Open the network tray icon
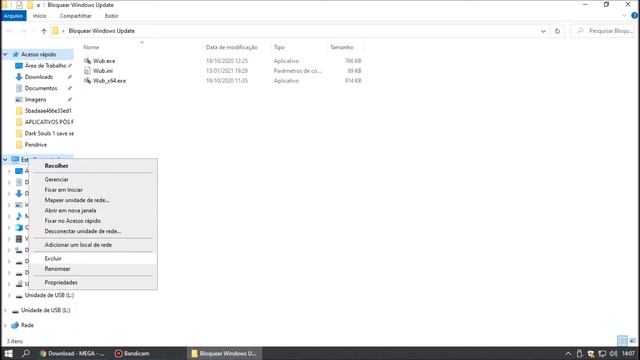640x360 pixels. tap(602, 354)
